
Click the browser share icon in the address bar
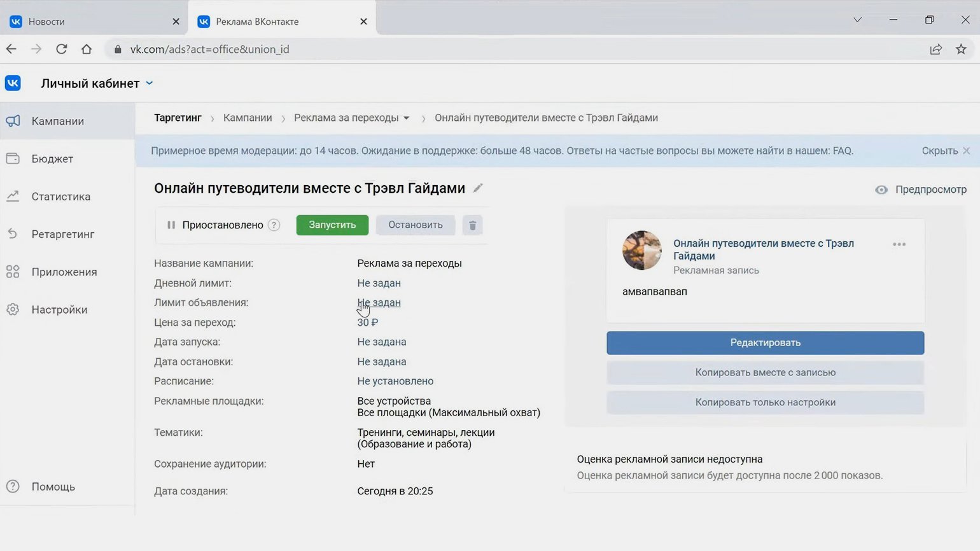coord(935,50)
